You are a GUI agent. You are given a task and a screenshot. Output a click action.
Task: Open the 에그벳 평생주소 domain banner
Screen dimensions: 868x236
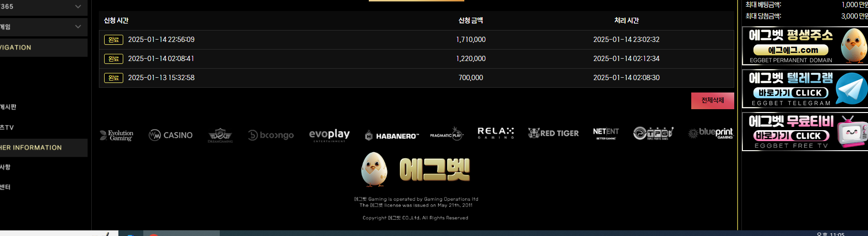point(805,46)
